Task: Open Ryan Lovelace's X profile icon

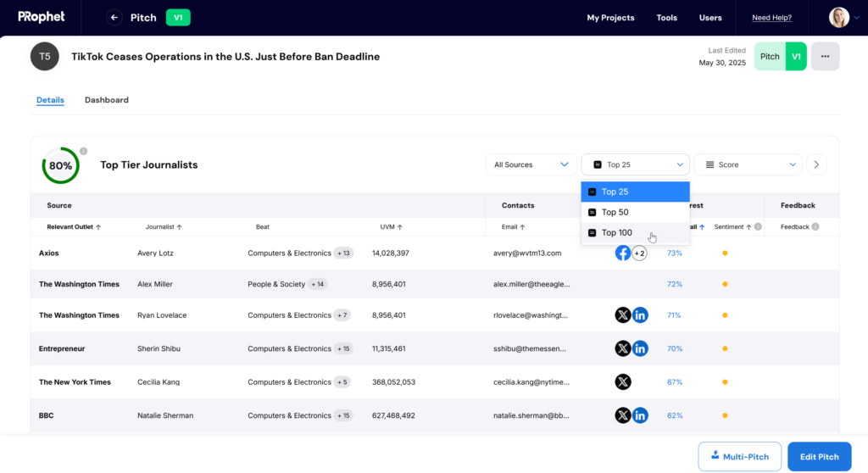Action: tap(623, 315)
